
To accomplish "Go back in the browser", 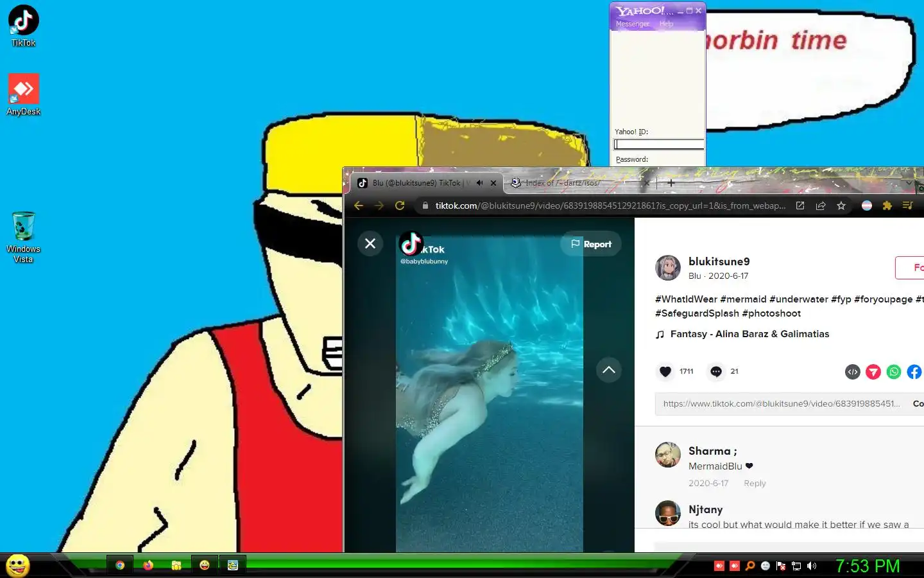I will click(359, 206).
